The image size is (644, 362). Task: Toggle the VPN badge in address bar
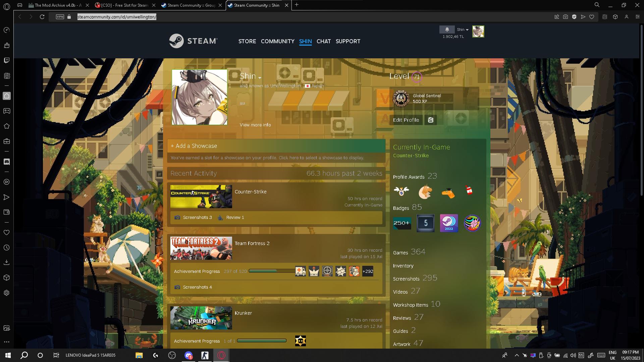pyautogui.click(x=60, y=17)
